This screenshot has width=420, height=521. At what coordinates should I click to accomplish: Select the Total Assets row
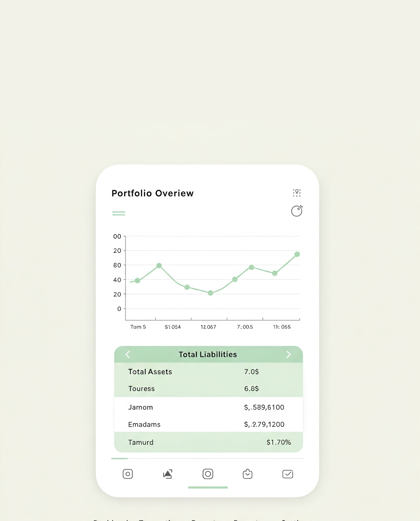coord(208,372)
